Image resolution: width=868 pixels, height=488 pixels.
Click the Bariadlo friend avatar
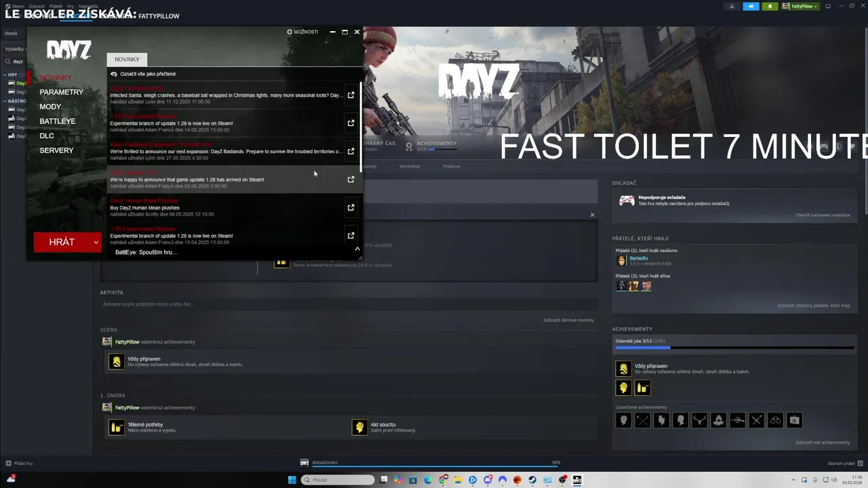[621, 260]
